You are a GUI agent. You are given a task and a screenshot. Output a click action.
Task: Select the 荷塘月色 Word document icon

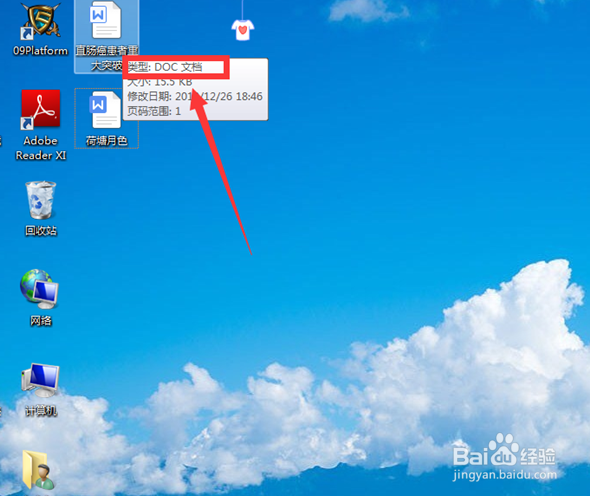point(106,110)
